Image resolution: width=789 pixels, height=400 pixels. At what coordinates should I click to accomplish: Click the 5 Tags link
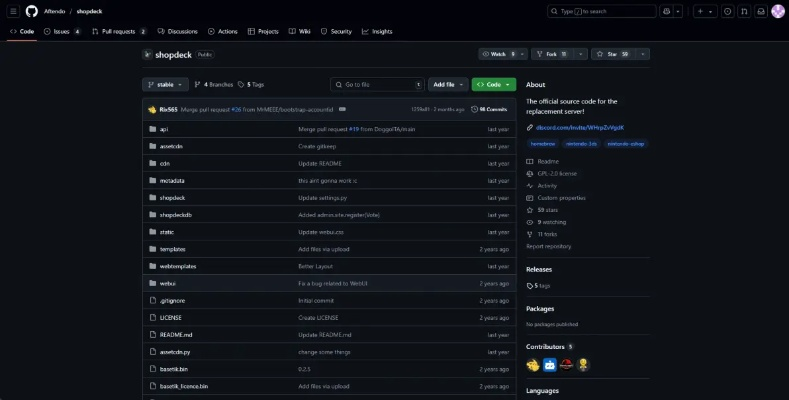(253, 85)
